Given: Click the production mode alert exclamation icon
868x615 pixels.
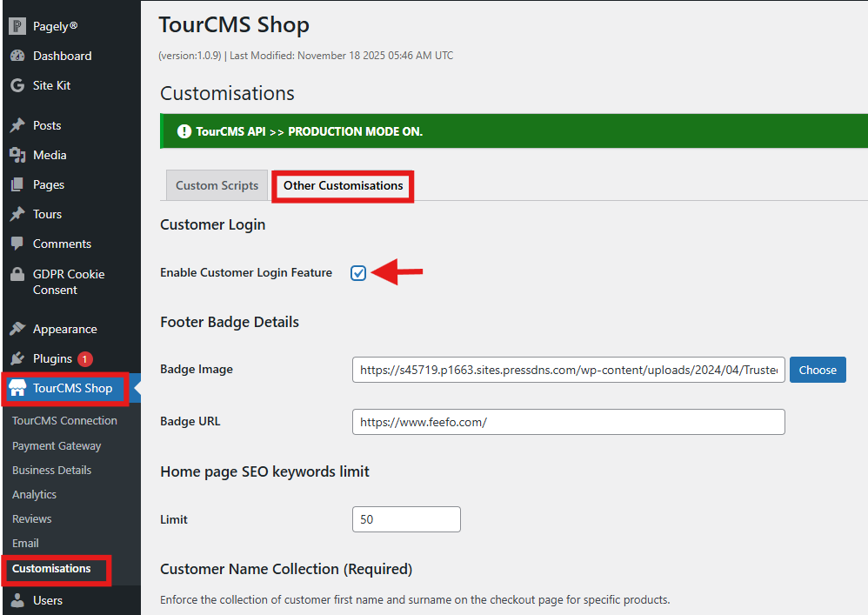Looking at the screenshot, I should click(184, 131).
